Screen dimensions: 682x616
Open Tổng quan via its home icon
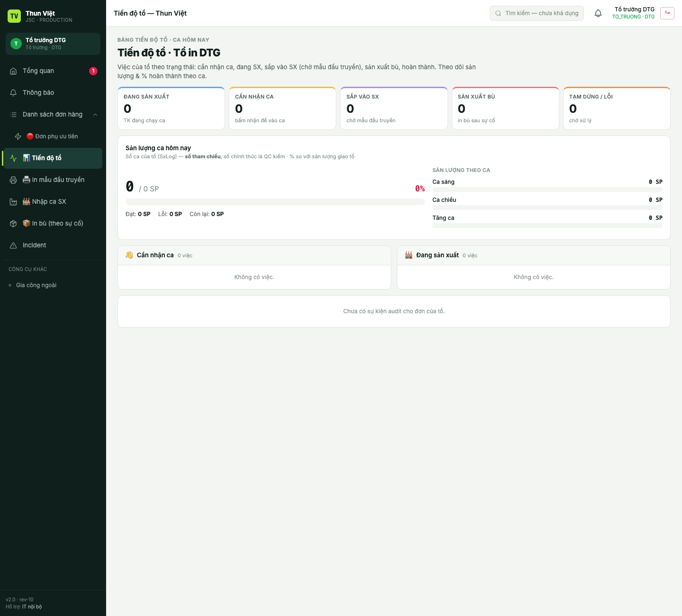coord(13,71)
